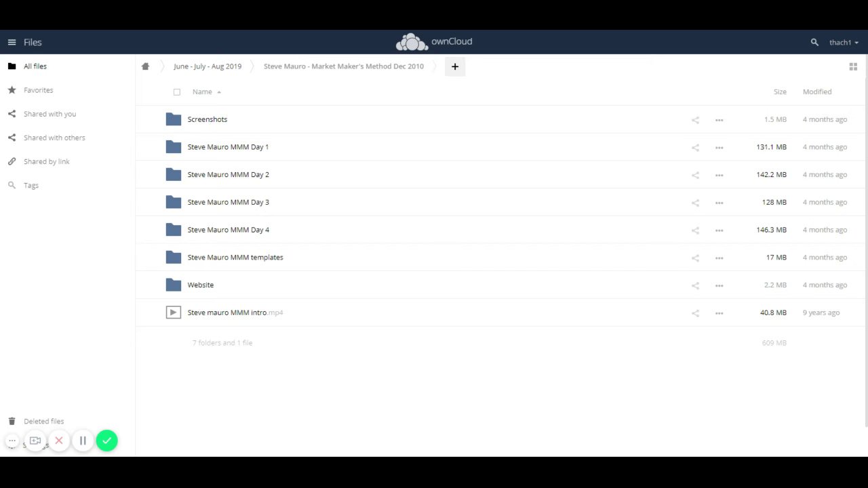The image size is (868, 488).
Task: Open Steve Mauro MMM Day 1 folder
Action: point(228,147)
